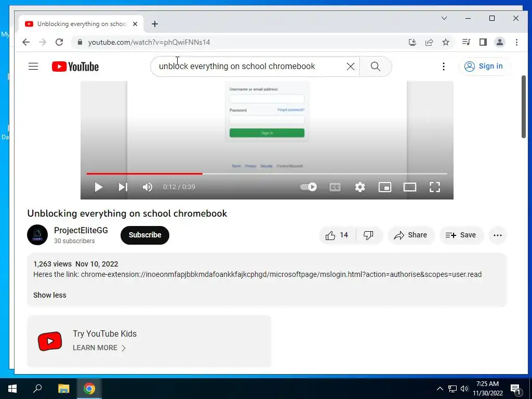Screen dimensions: 532x399
Task: Go back in browser
Action: point(26,42)
